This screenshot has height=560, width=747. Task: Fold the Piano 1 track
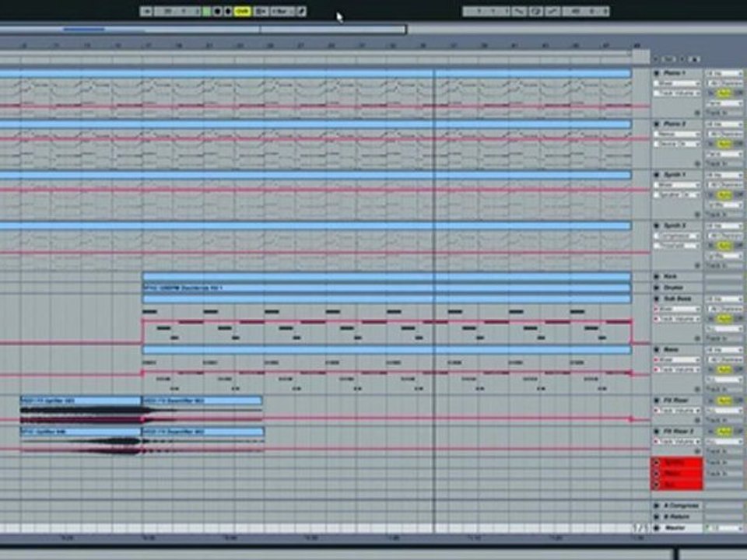click(657, 73)
